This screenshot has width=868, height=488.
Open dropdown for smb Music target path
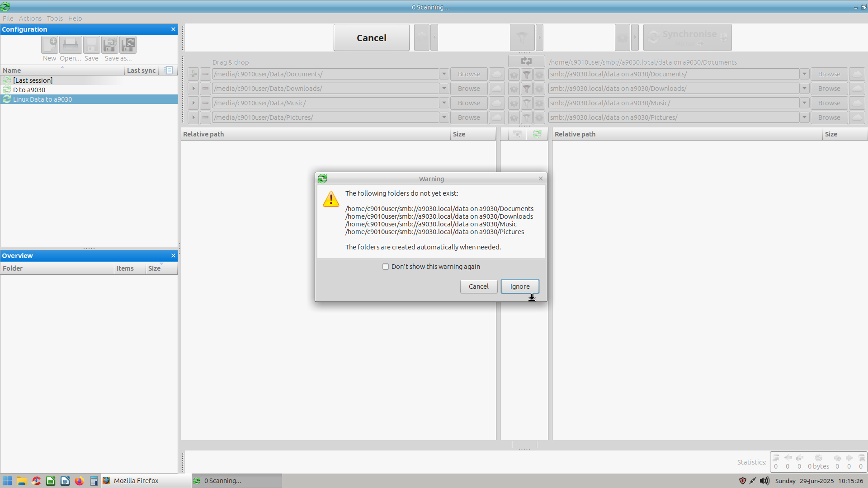804,103
